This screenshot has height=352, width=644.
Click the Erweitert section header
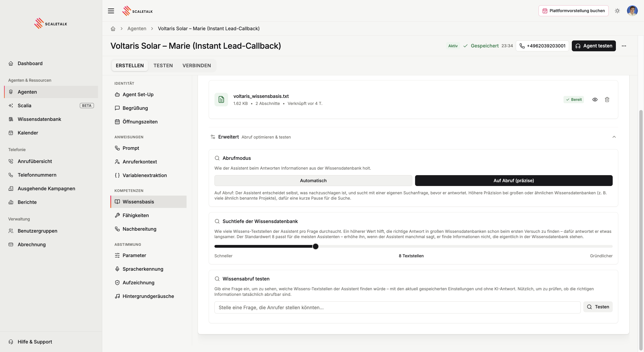point(413,137)
